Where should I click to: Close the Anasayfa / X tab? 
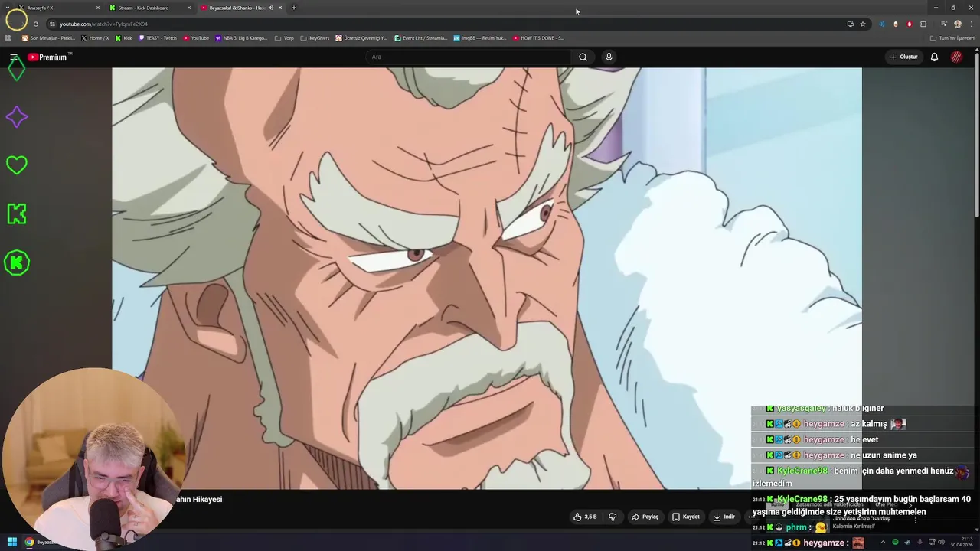click(97, 8)
